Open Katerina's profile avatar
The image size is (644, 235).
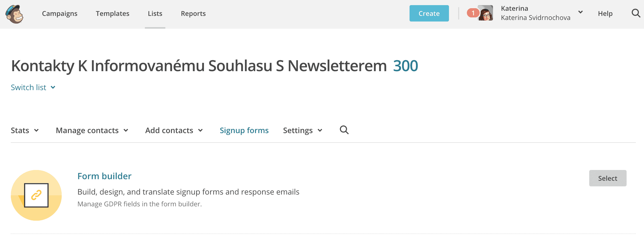pyautogui.click(x=486, y=13)
